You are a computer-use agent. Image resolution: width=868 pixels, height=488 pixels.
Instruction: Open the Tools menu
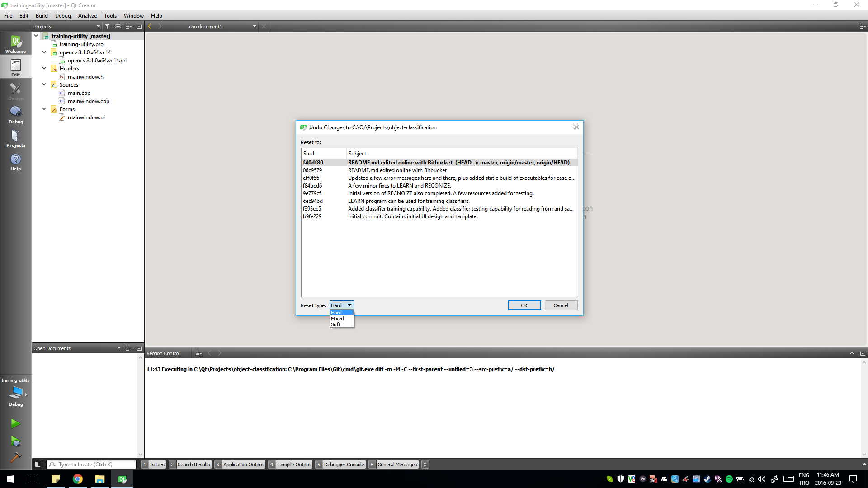point(110,15)
